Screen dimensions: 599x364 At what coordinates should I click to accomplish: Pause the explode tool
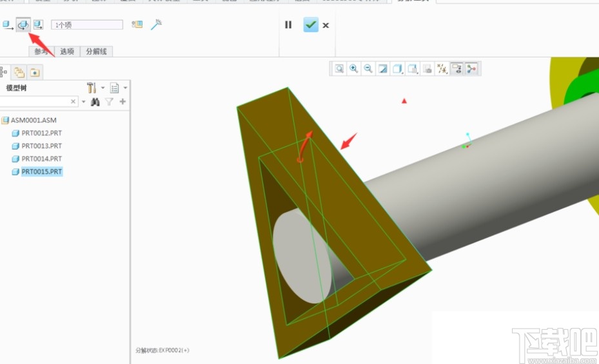(288, 25)
